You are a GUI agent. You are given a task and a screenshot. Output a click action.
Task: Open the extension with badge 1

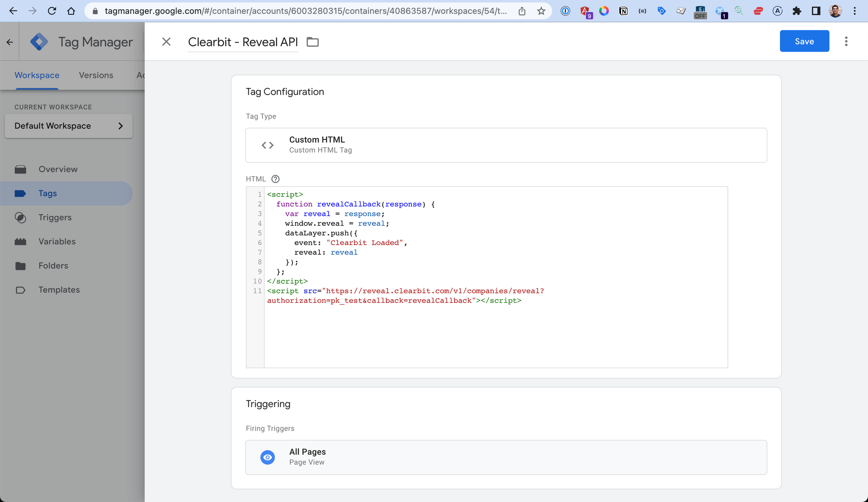coord(720,12)
